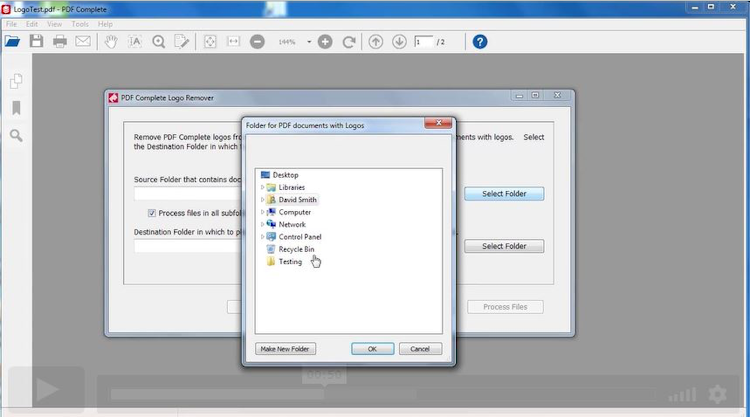Zoom in with the plus button

(325, 42)
